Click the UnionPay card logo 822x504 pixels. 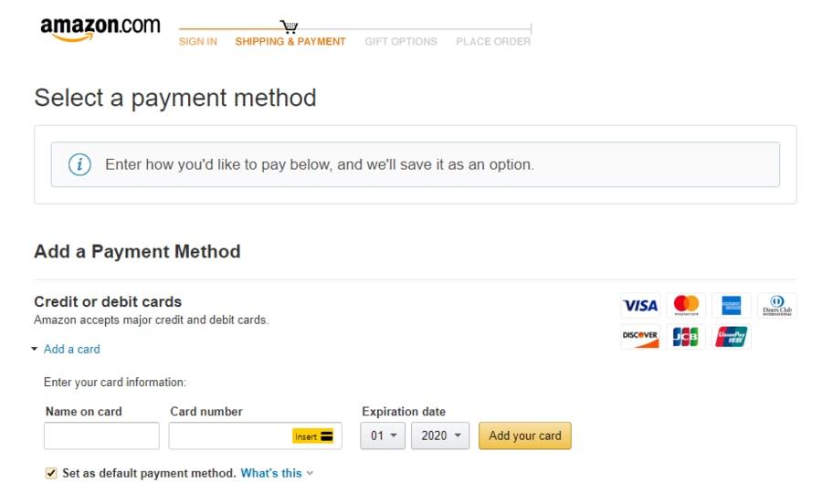731,336
